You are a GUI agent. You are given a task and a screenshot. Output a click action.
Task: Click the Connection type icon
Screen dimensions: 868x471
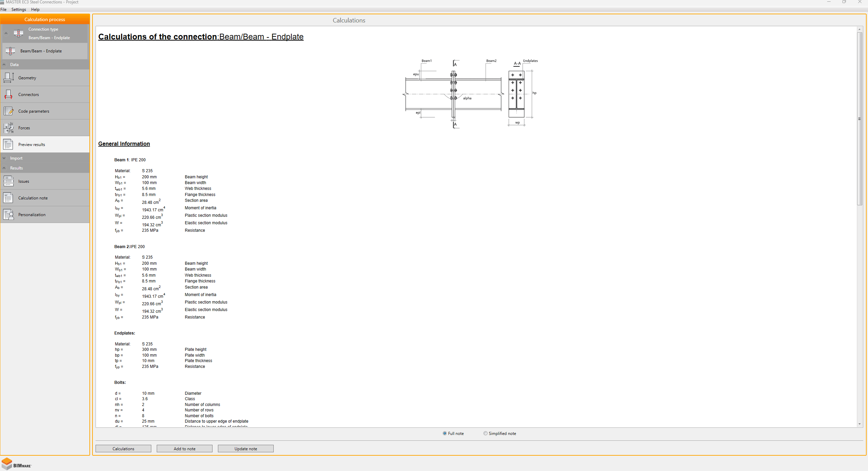(18, 33)
